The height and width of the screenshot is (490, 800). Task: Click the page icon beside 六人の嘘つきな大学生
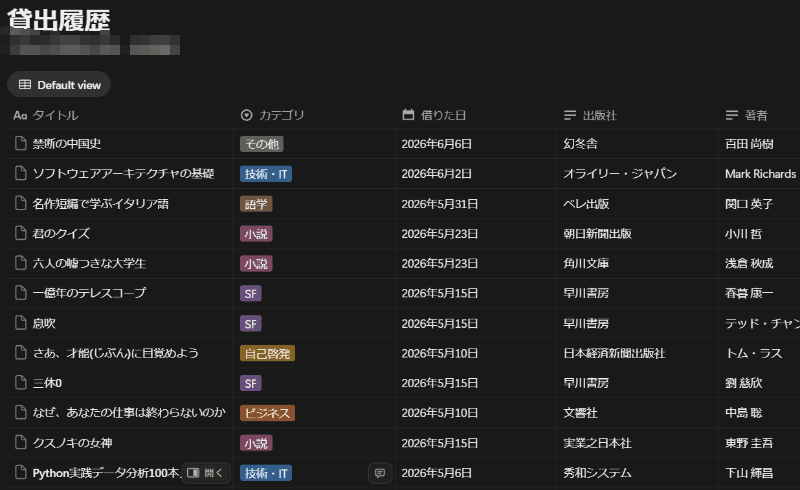pos(20,263)
